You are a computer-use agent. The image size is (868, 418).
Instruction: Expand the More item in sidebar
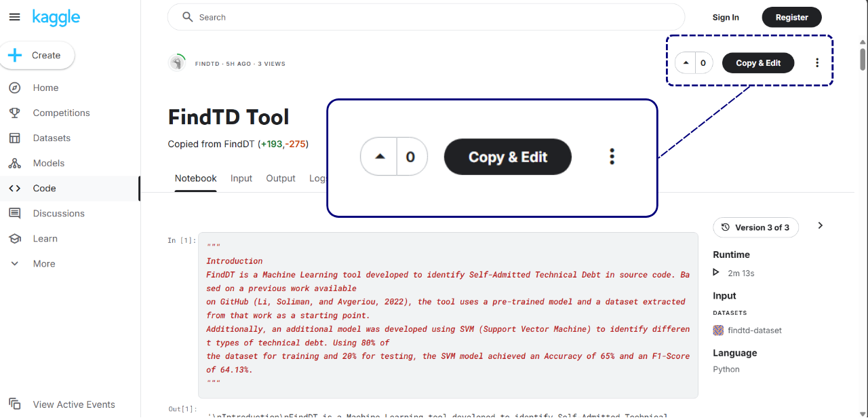click(x=44, y=263)
